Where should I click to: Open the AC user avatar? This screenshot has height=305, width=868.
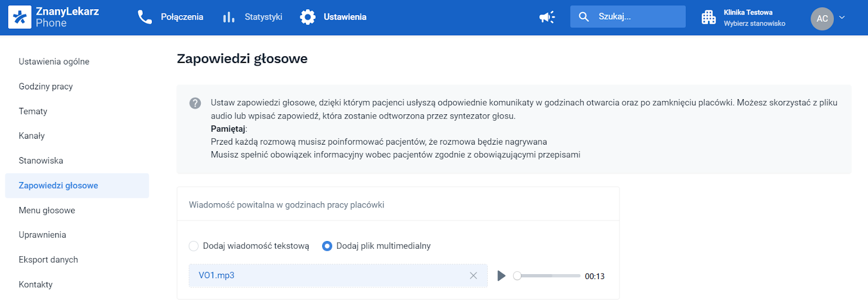point(822,18)
